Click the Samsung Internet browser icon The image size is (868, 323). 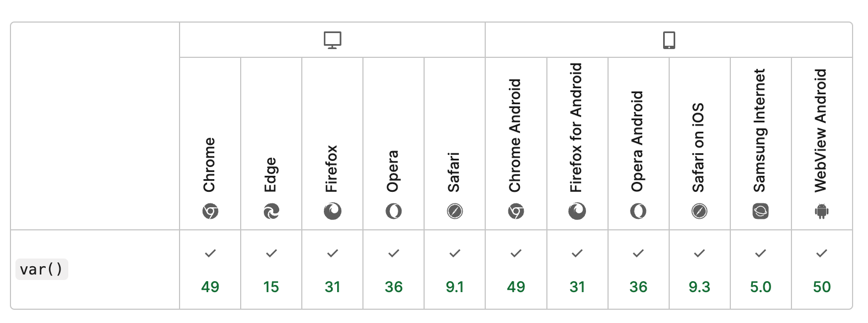click(x=761, y=211)
